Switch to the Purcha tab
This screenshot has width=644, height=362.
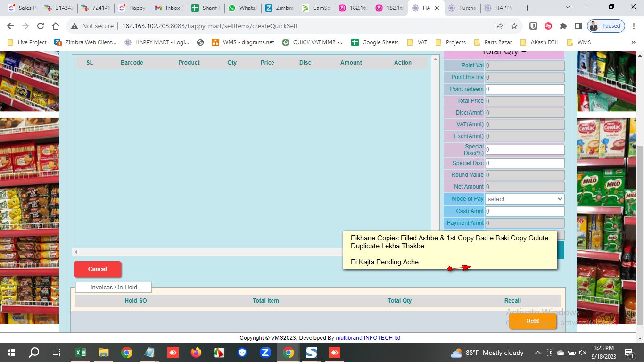click(462, 8)
